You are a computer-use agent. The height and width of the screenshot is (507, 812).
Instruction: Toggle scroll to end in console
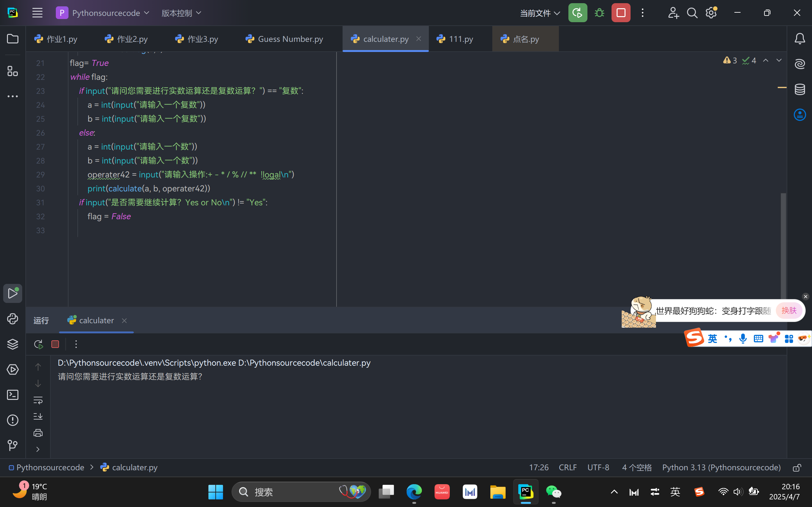pos(38,416)
